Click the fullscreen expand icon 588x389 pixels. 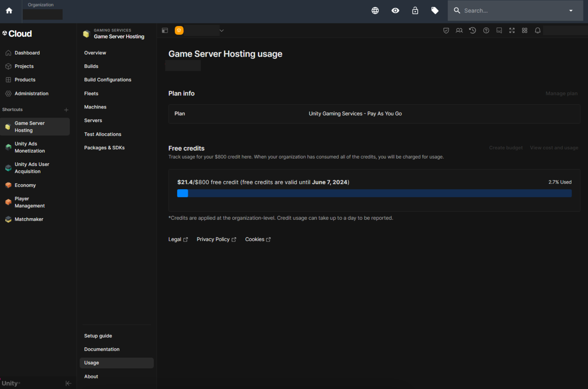[x=512, y=30]
